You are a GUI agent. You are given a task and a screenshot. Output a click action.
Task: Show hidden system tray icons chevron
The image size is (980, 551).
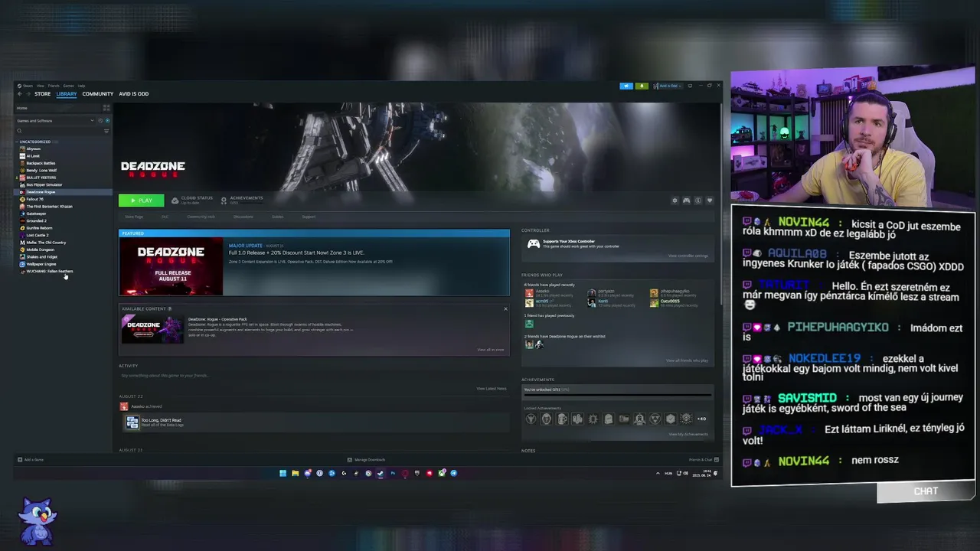[658, 473]
